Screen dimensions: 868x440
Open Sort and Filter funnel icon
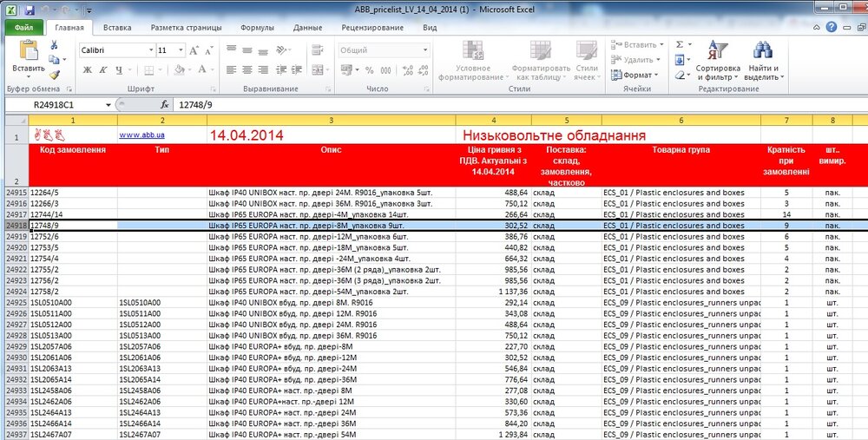pos(717,50)
